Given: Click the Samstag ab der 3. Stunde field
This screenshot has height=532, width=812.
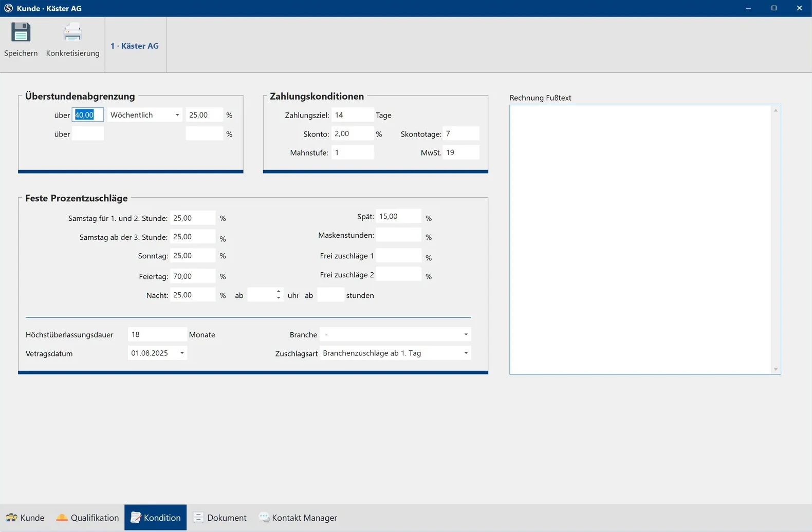Looking at the screenshot, I should (193, 237).
